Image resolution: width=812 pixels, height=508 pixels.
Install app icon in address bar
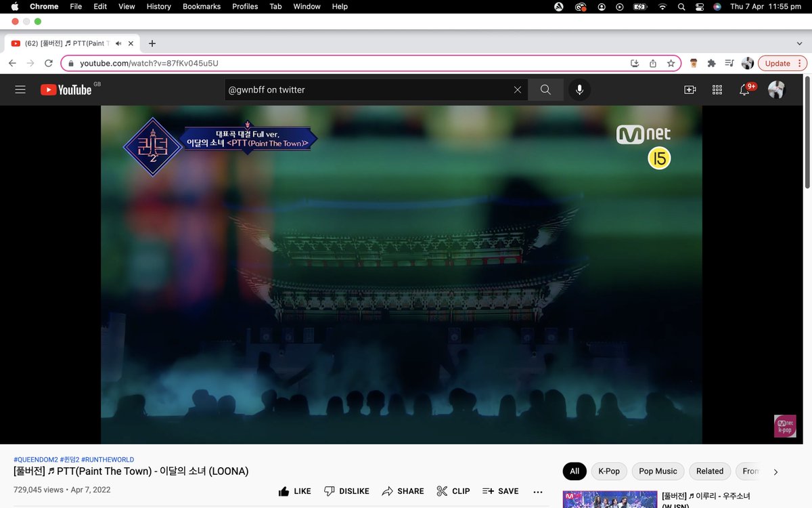[635, 63]
